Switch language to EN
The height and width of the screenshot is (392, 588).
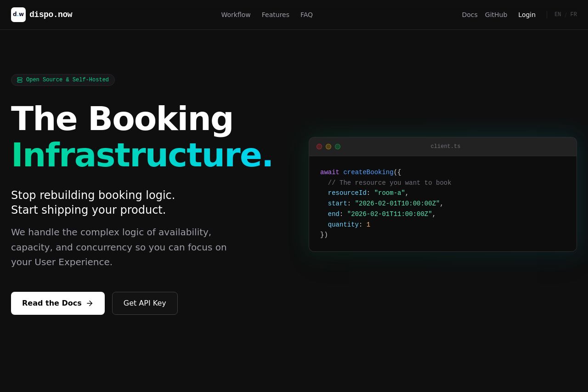coord(558,15)
